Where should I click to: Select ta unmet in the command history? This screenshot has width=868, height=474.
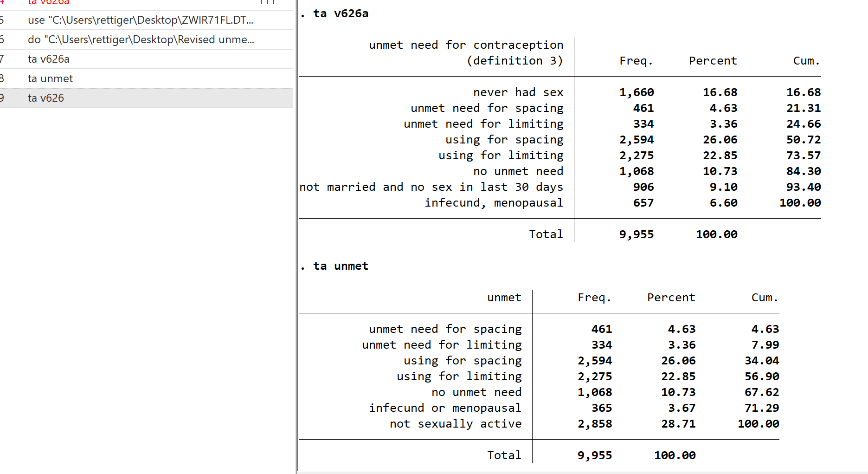(50, 79)
